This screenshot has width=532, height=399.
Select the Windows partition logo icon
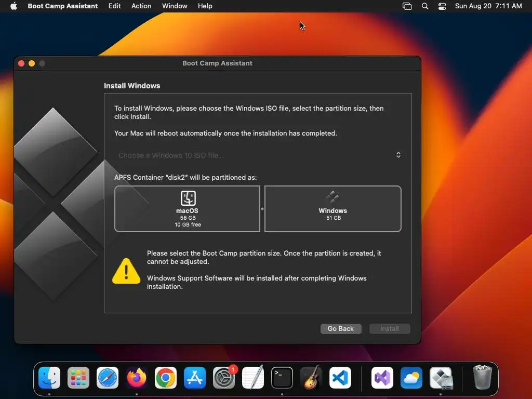coord(332,197)
